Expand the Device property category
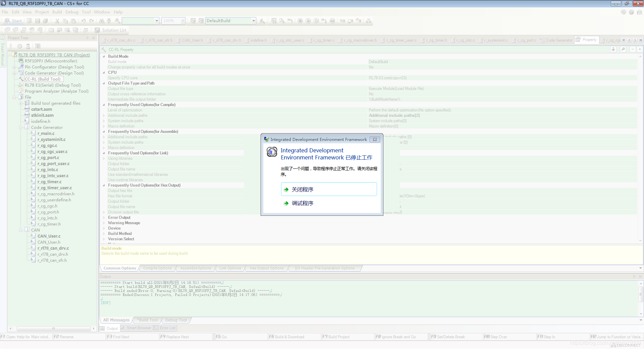 click(104, 228)
